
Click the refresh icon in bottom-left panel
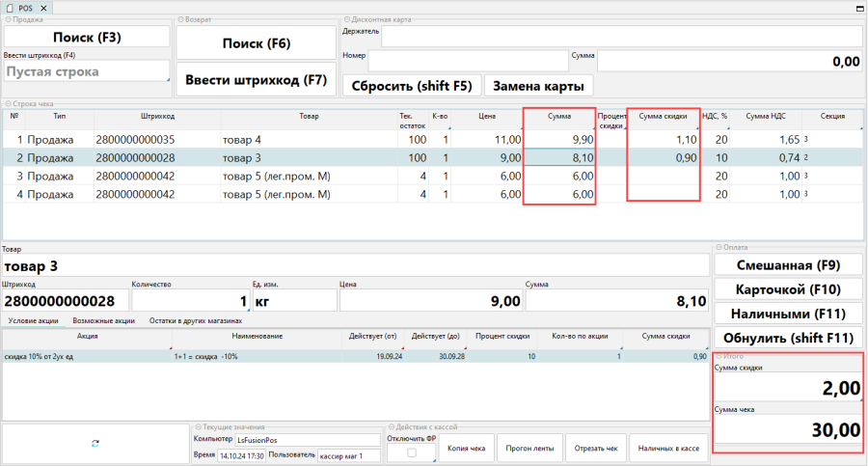click(95, 443)
